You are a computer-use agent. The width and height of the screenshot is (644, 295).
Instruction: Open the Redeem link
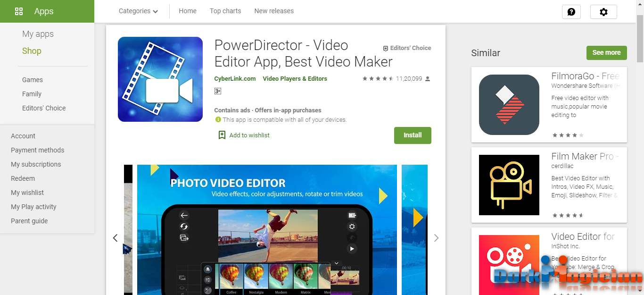(23, 178)
